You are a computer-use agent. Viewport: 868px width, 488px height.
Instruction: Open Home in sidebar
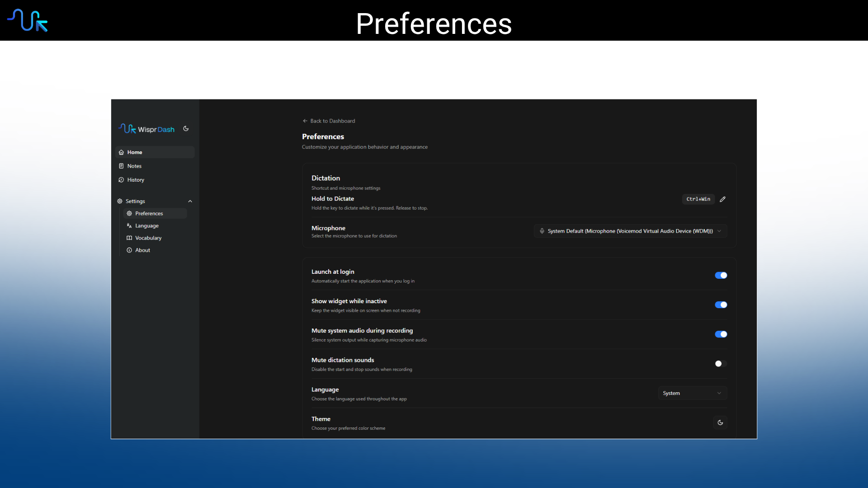point(155,152)
